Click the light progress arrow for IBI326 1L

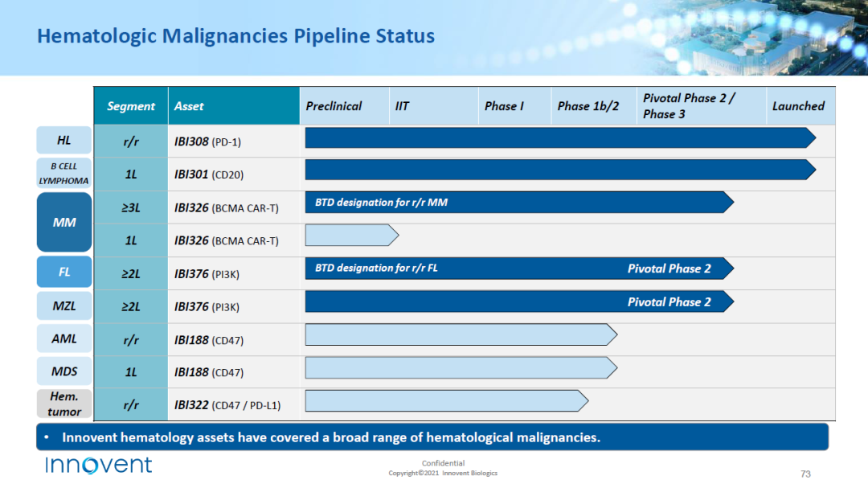[352, 235]
